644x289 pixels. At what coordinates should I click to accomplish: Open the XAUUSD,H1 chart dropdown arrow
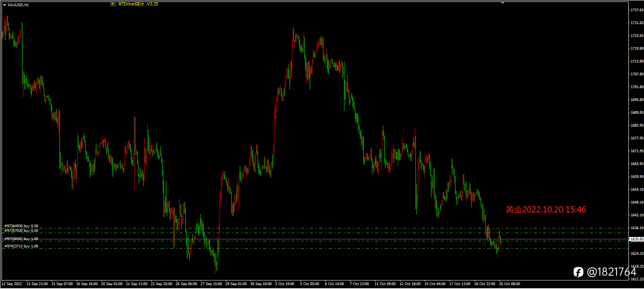[x=4, y=5]
